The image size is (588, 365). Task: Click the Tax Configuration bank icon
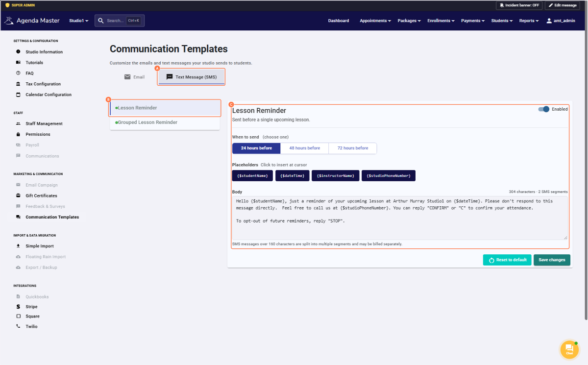pyautogui.click(x=18, y=84)
